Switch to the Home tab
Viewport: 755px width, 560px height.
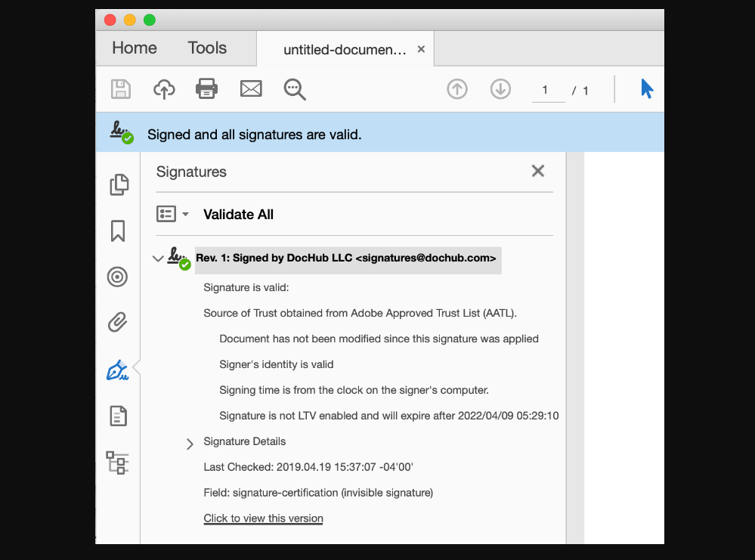134,48
